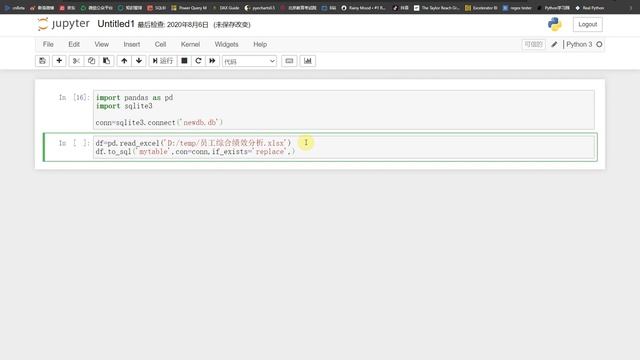Restart kernel and run all cells

point(212,61)
